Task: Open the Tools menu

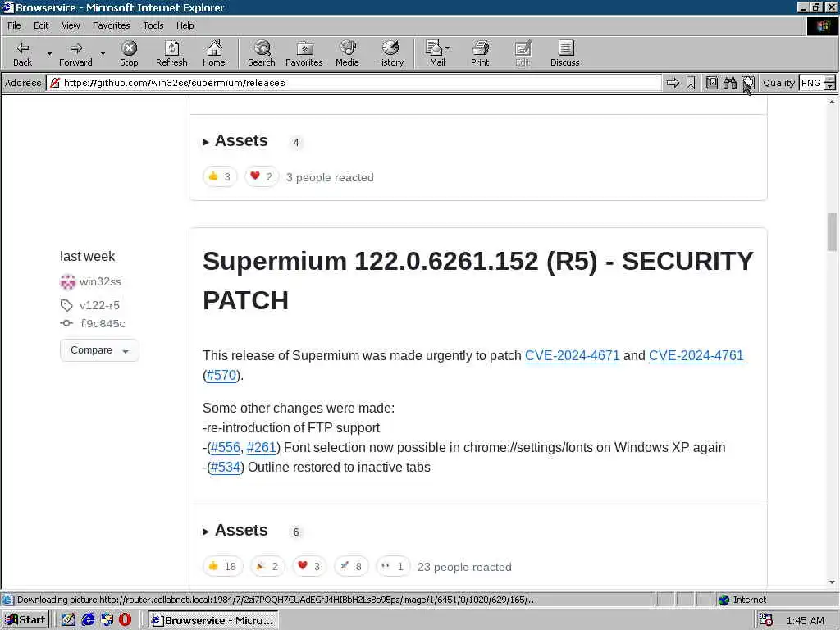Action: pyautogui.click(x=153, y=25)
